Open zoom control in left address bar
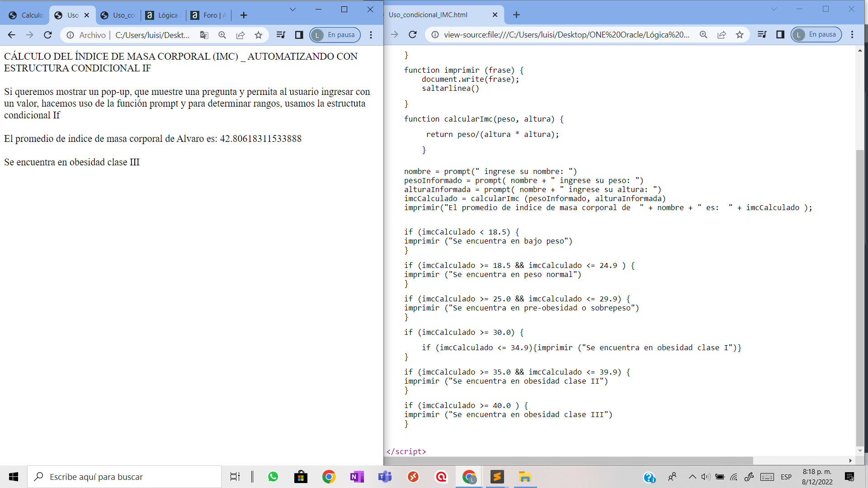This screenshot has width=868, height=488. [x=222, y=35]
